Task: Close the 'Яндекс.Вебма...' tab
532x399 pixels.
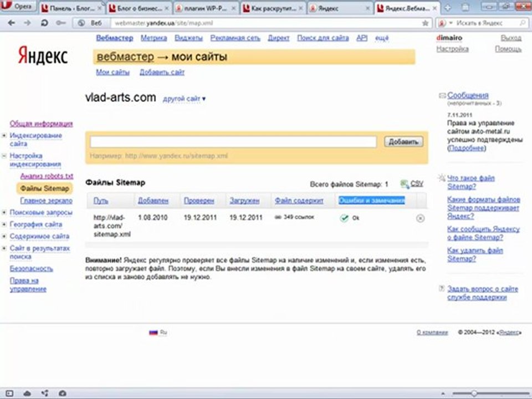Action: pyautogui.click(x=435, y=8)
